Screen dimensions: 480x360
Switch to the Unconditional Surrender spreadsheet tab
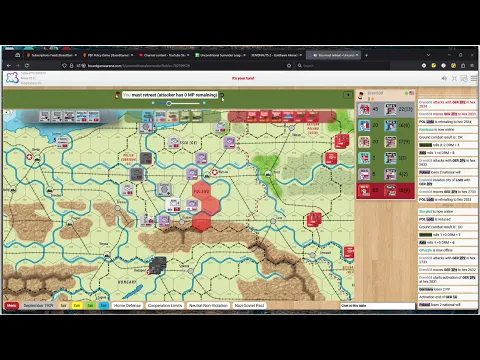tap(220, 55)
